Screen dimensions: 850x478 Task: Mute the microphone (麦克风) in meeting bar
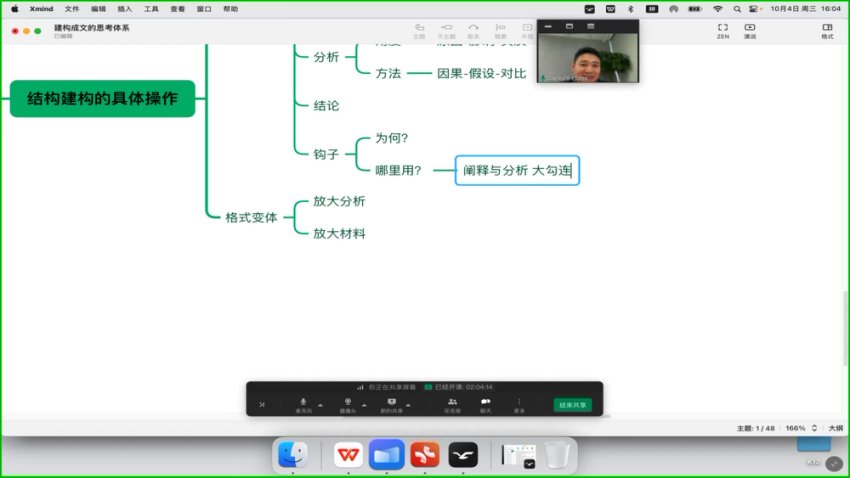[x=303, y=404]
